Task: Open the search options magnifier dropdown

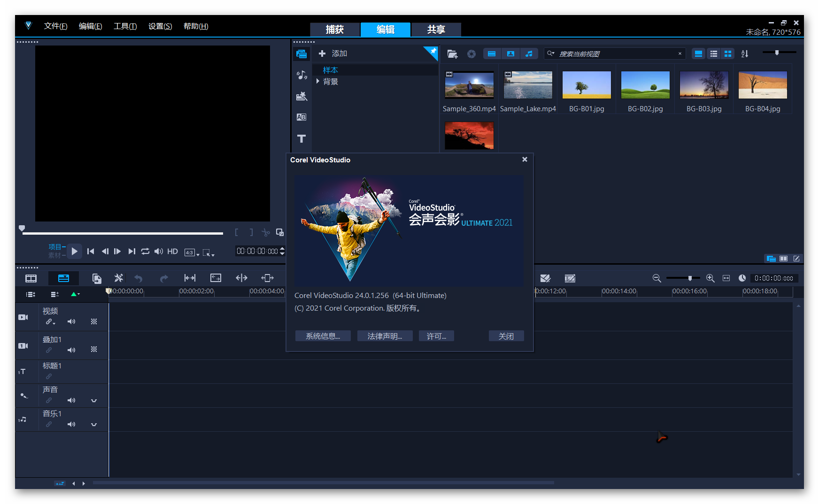Action: [x=551, y=53]
